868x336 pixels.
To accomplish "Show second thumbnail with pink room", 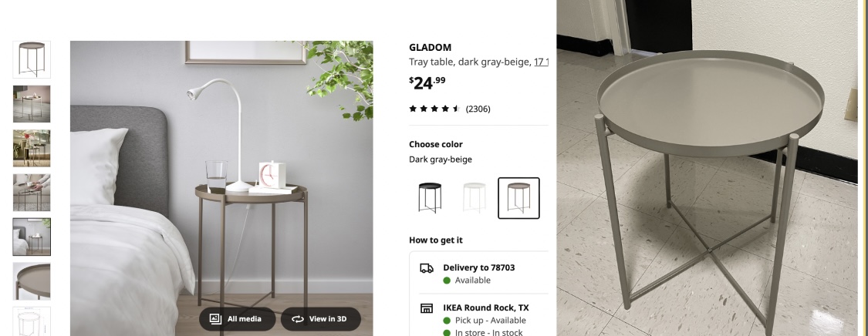I will (32, 104).
